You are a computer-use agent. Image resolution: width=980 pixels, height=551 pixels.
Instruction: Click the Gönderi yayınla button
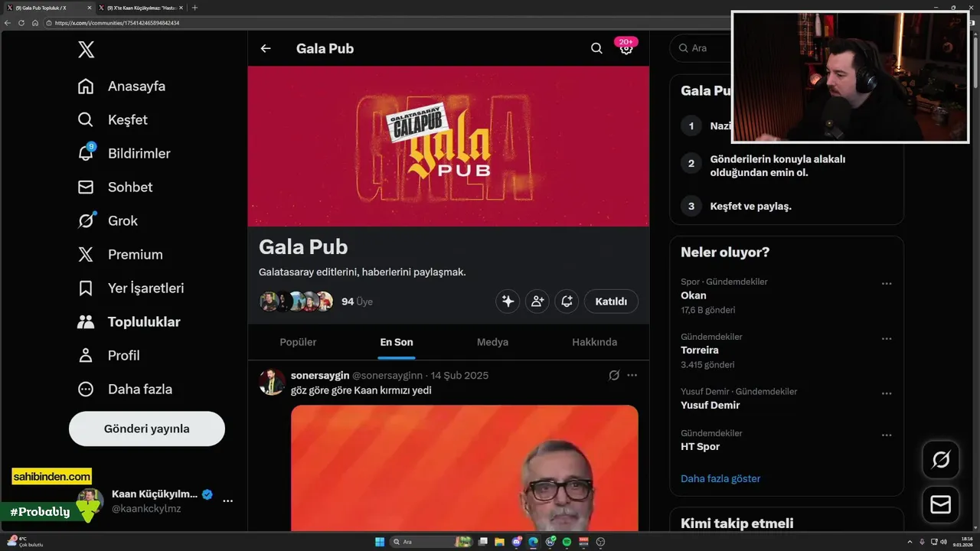coord(147,429)
